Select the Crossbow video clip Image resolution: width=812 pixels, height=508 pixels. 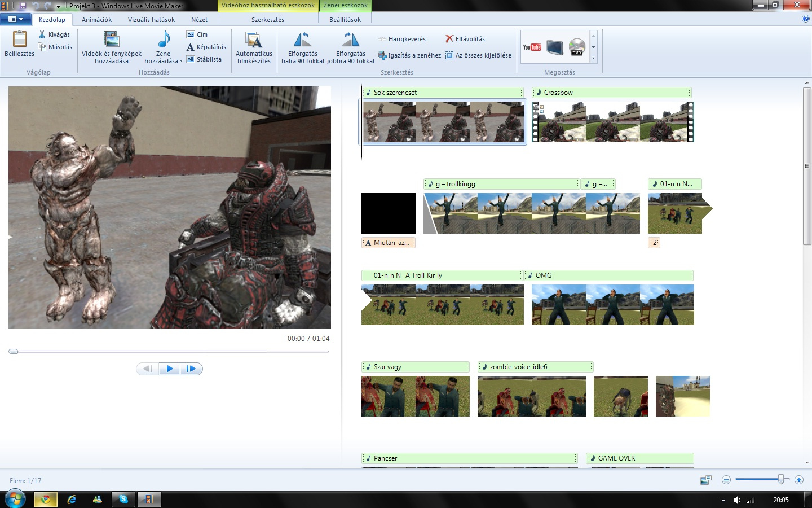click(x=613, y=121)
